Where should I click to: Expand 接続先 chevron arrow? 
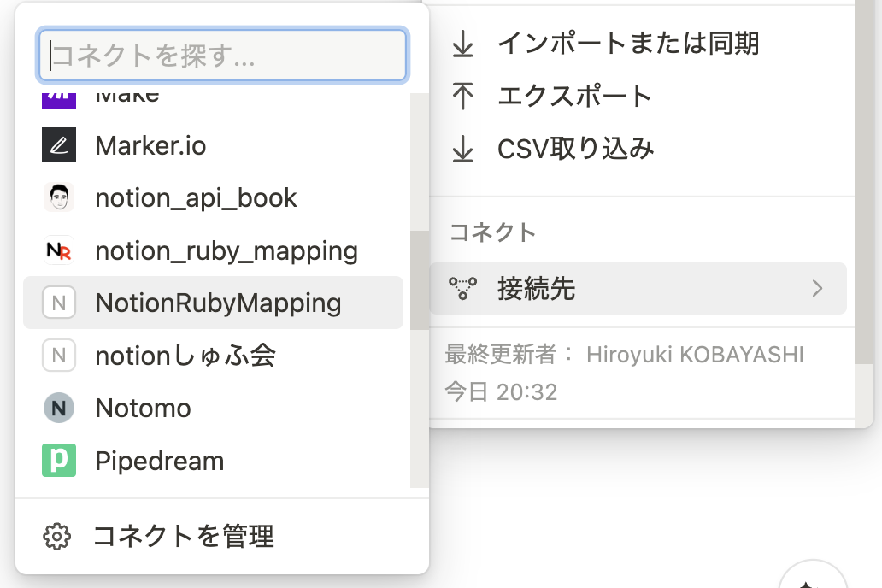[817, 289]
